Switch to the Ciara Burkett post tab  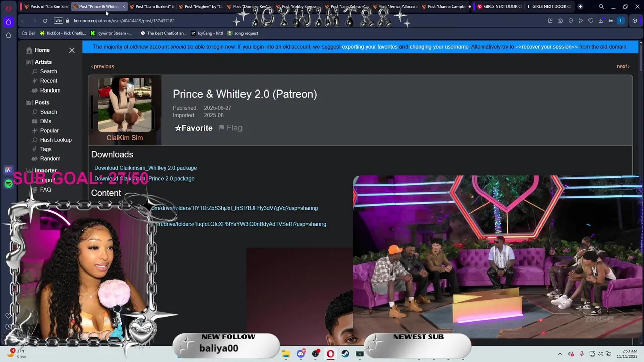151,7
